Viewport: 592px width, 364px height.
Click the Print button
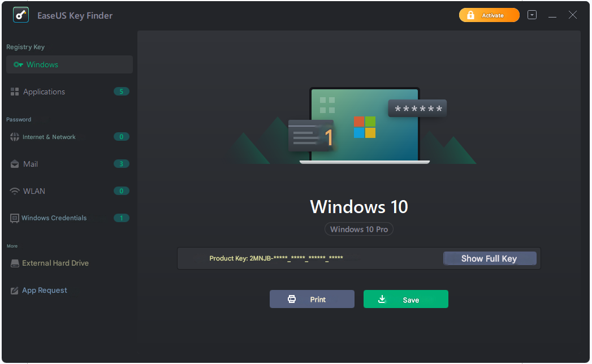312,299
